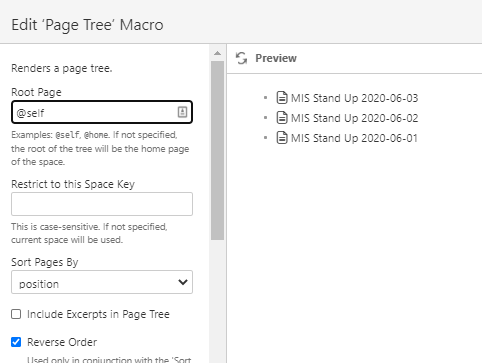482x363 pixels.
Task: Click the dropdown chevron showing position
Action: pyautogui.click(x=183, y=282)
